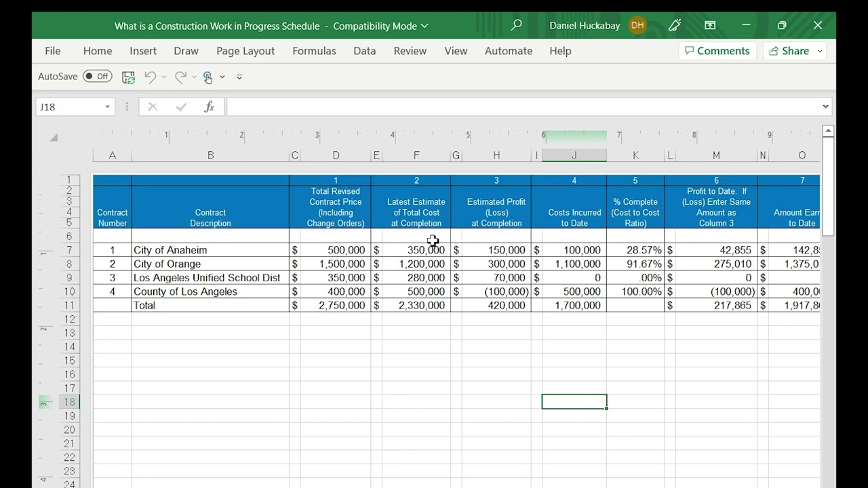Click the 91.67% complete cell
The image size is (868, 488).
coord(635,264)
